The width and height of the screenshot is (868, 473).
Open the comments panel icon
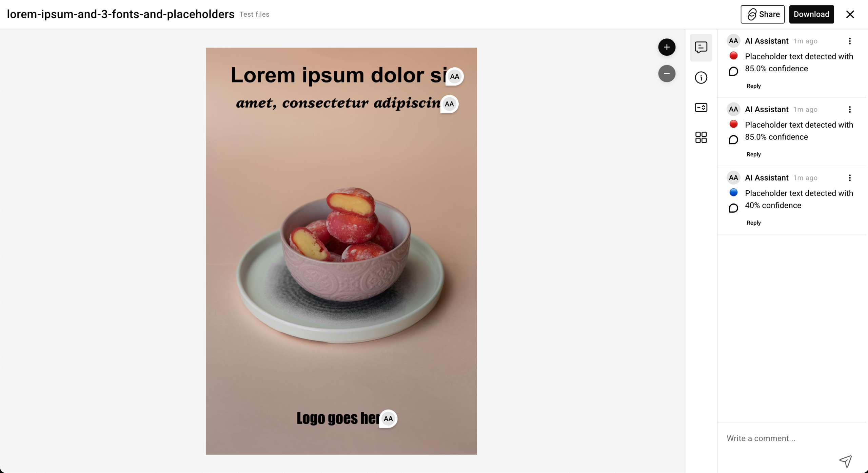pos(701,48)
